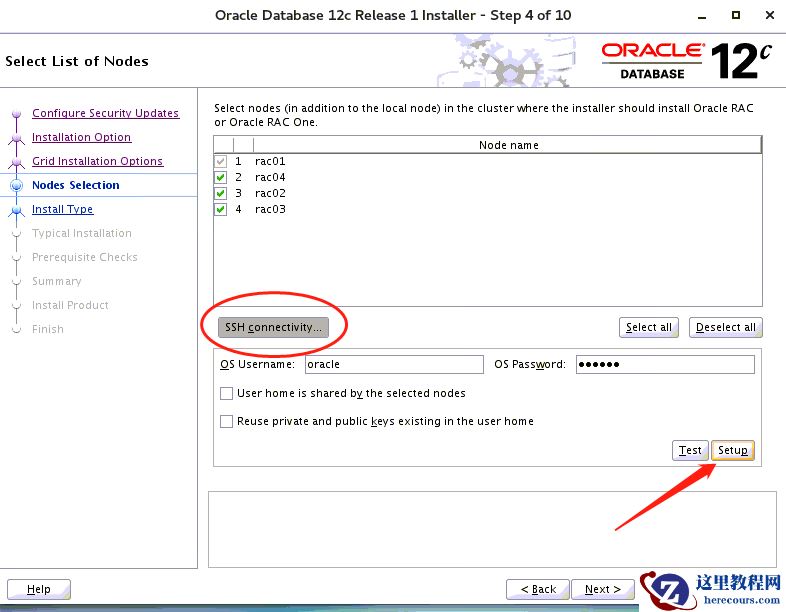786x612 pixels.
Task: Test SSH connectivity between nodes
Action: point(690,450)
